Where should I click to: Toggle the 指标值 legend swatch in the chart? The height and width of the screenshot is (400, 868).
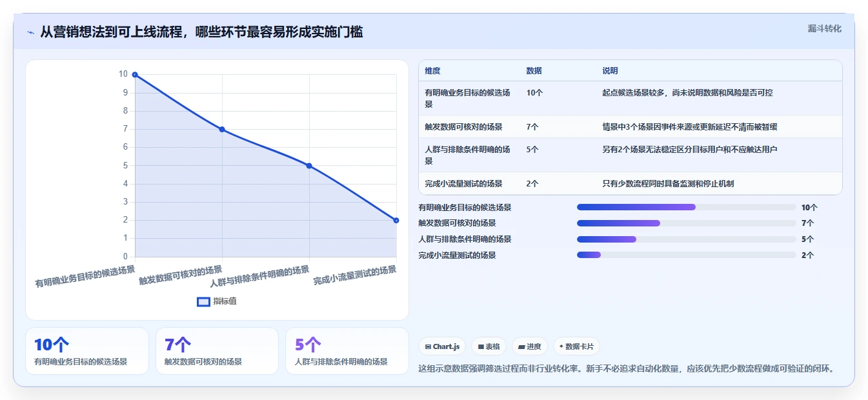coord(203,301)
